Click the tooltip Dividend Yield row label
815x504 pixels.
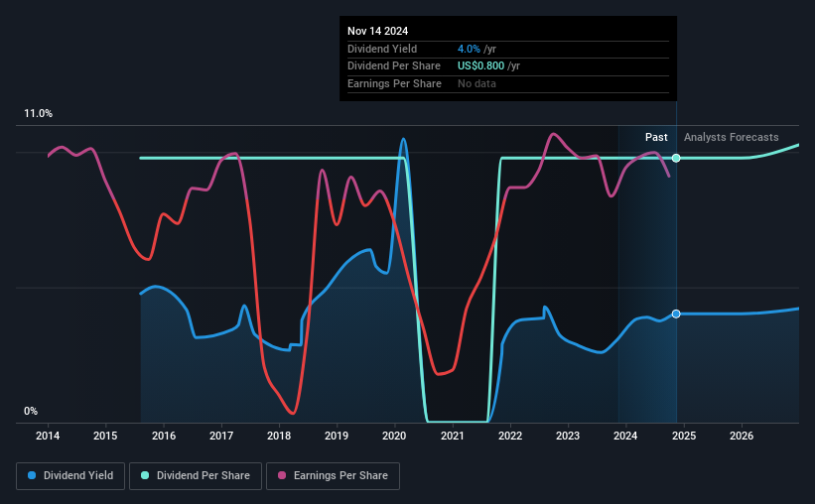[382, 49]
